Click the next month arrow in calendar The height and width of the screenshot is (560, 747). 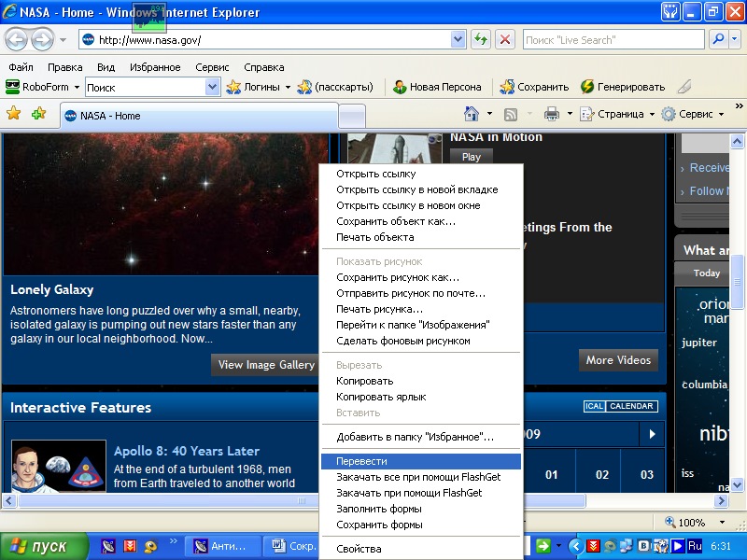pos(652,434)
